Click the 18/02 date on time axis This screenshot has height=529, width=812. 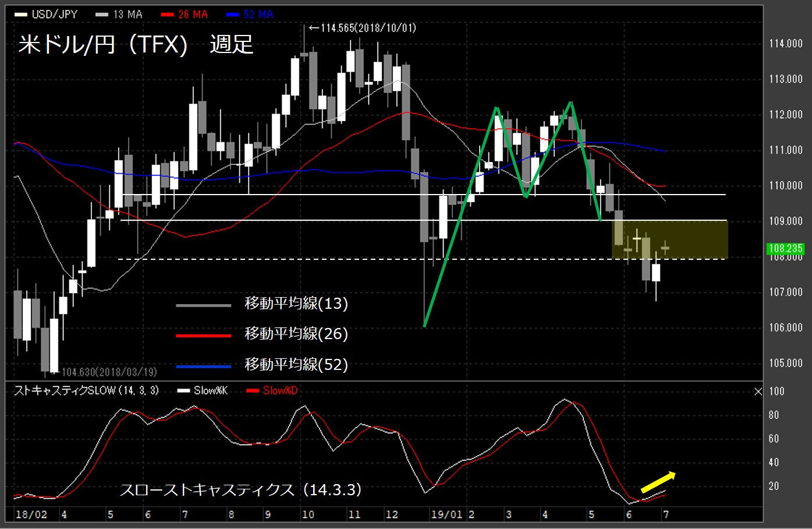pyautogui.click(x=31, y=514)
